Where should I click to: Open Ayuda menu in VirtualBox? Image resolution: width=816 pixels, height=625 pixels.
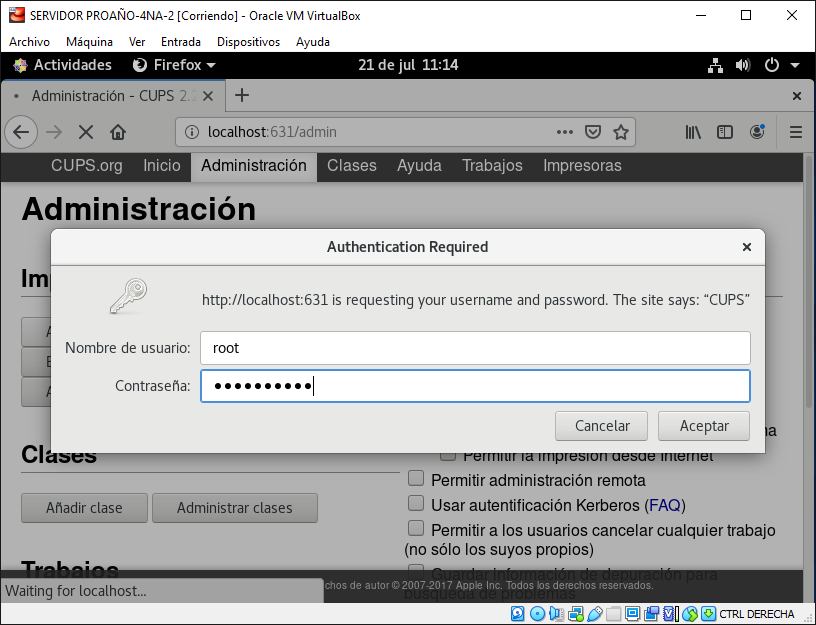[x=312, y=42]
